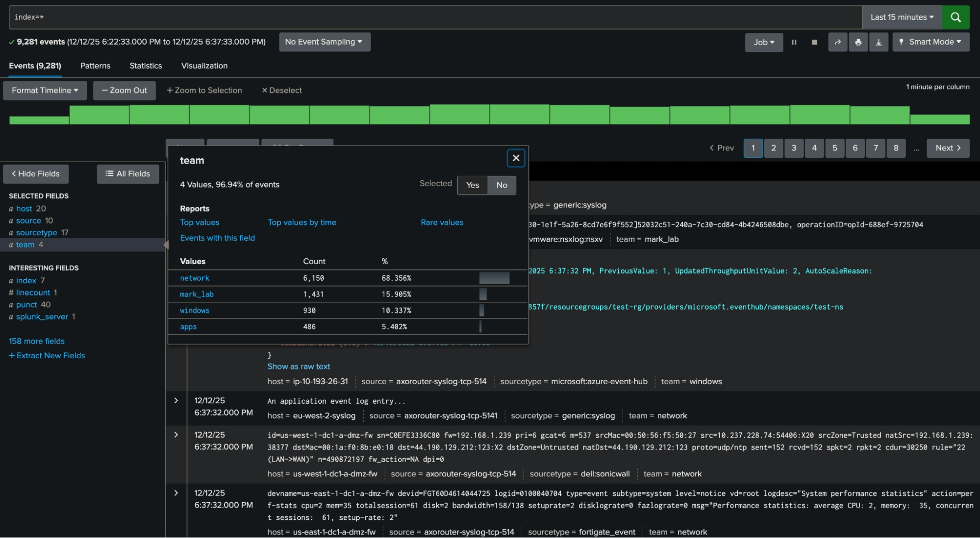Open the Top values by time report
The image size is (980, 538).
[x=302, y=222]
